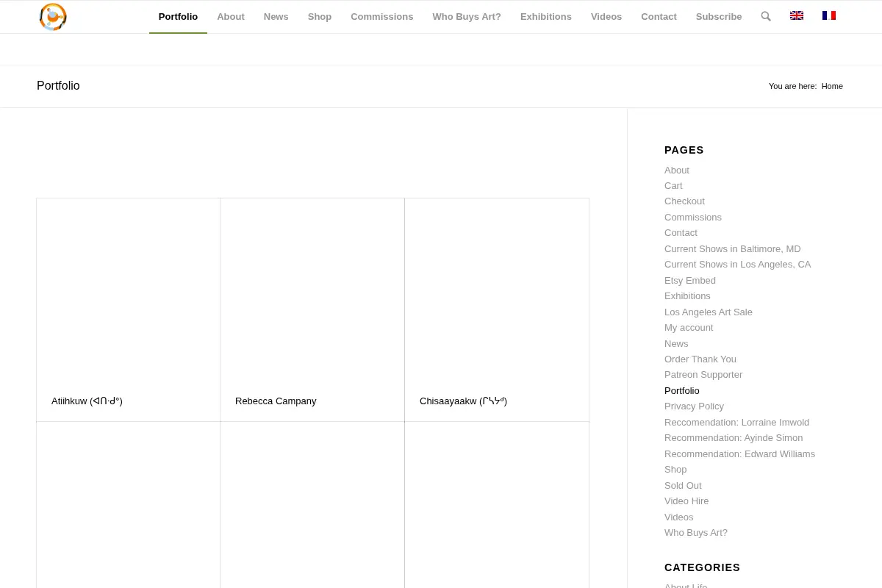Open the search magnifier icon
Image resolution: width=882 pixels, height=588 pixels.
tap(766, 17)
